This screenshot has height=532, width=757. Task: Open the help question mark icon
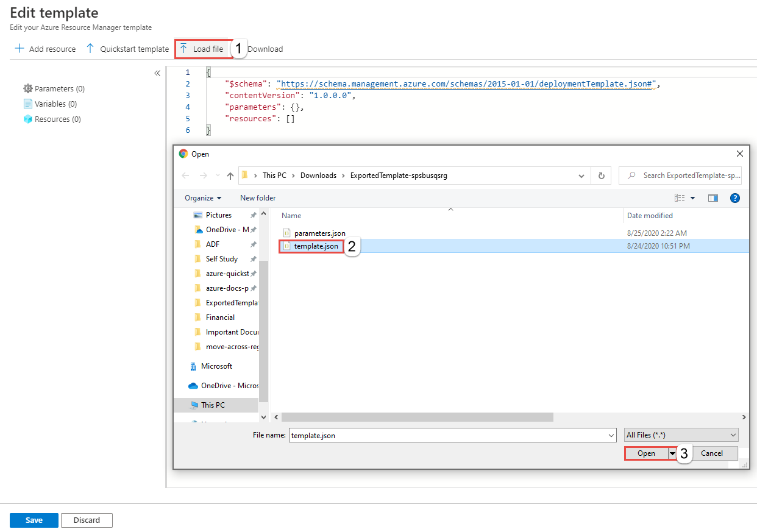pos(735,198)
